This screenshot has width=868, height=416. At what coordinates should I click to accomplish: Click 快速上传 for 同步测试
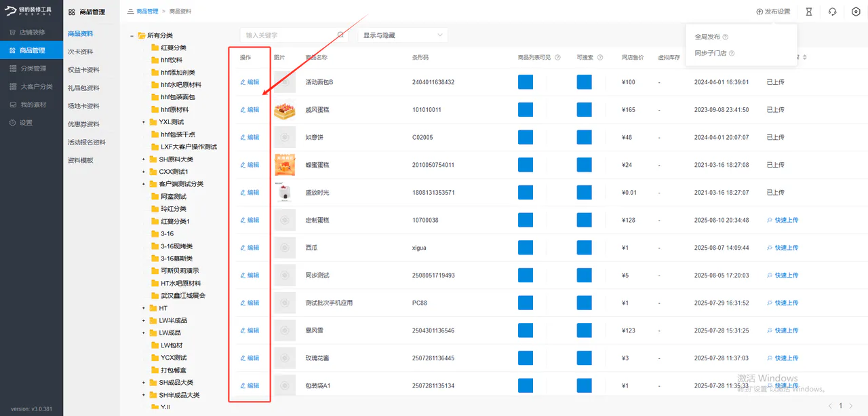(x=783, y=275)
